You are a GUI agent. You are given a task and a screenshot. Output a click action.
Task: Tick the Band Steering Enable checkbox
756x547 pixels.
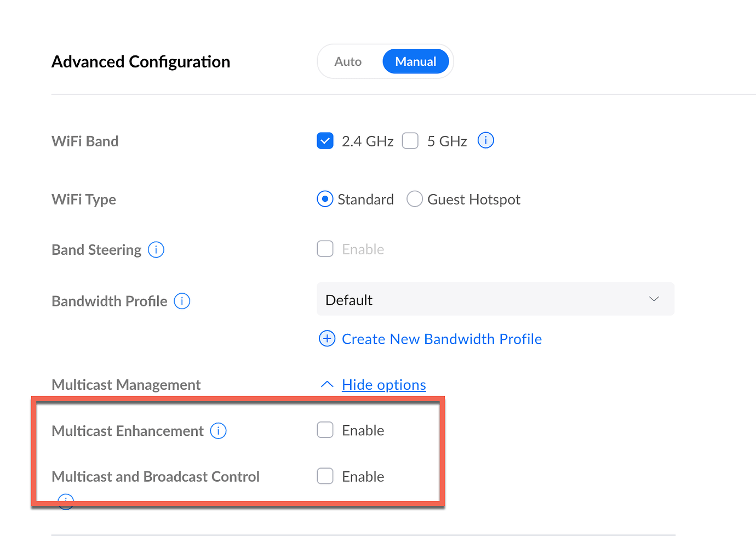(x=325, y=249)
